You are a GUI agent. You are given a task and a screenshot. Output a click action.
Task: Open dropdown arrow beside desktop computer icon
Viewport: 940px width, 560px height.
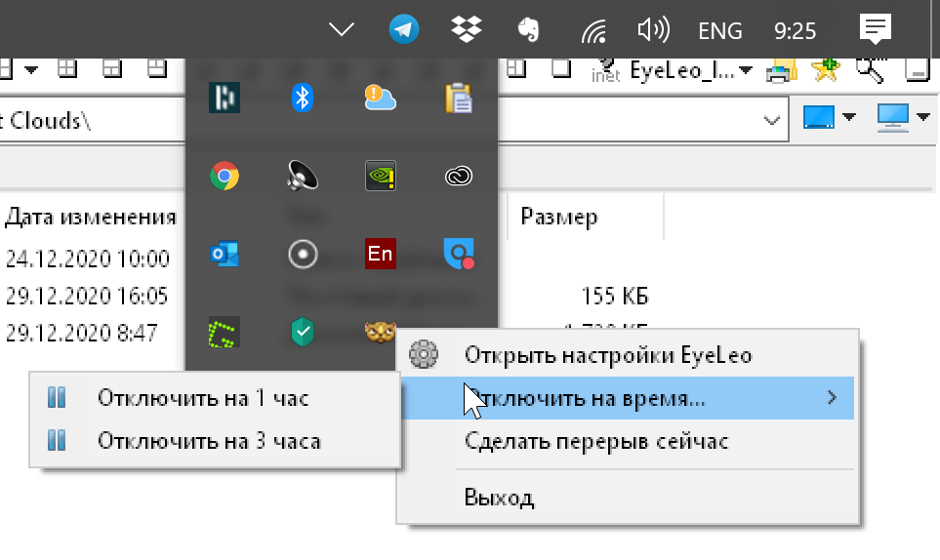pos(923,117)
